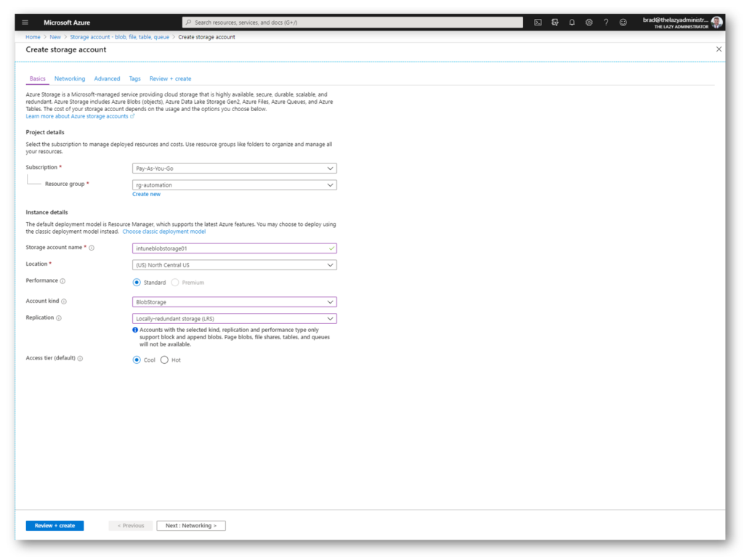Show info tooltip for Account kind
Viewport: 744px width, 560px height.
click(64, 301)
